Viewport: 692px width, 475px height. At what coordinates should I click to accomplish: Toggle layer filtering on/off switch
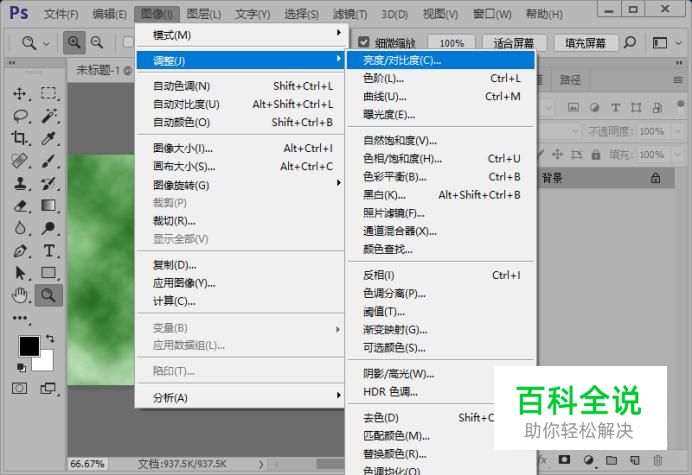[680, 105]
